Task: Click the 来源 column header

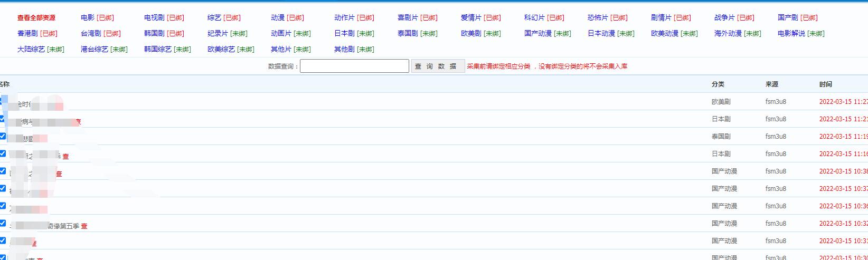Action: pyautogui.click(x=771, y=84)
